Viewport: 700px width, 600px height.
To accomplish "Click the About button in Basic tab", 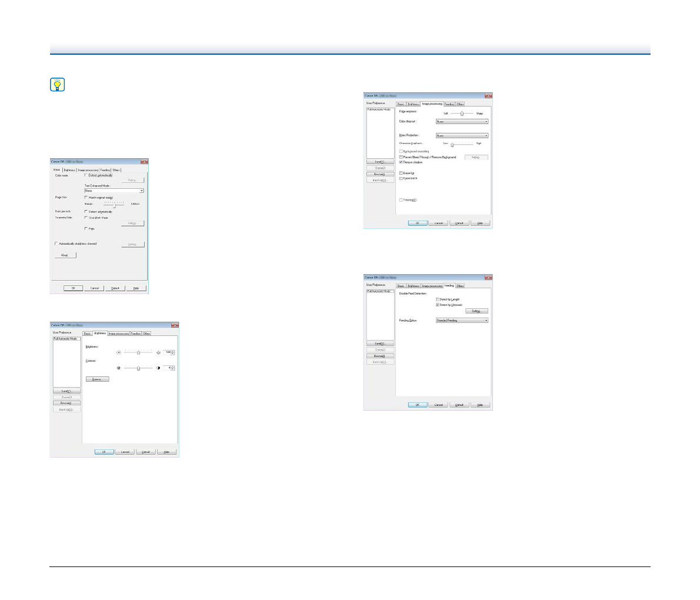I will tap(65, 255).
